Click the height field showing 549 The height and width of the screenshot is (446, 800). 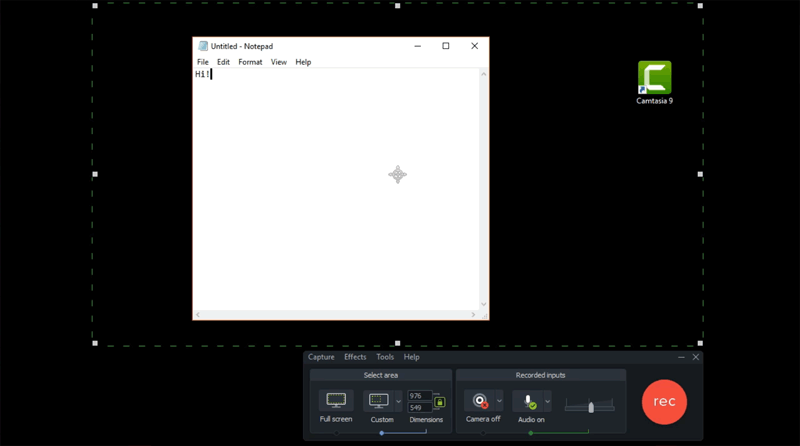click(418, 408)
